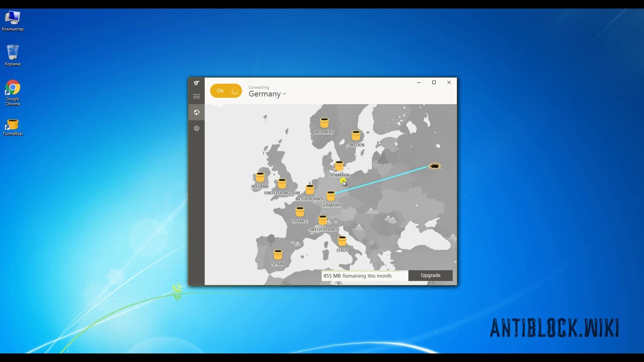Select the France tunnel on map
Screen dimensions: 644x362
click(x=300, y=212)
